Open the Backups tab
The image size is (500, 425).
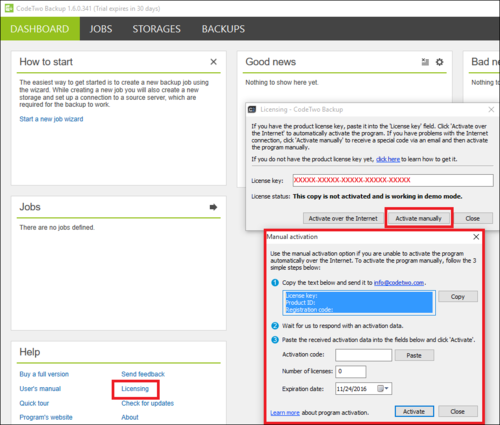click(x=223, y=29)
